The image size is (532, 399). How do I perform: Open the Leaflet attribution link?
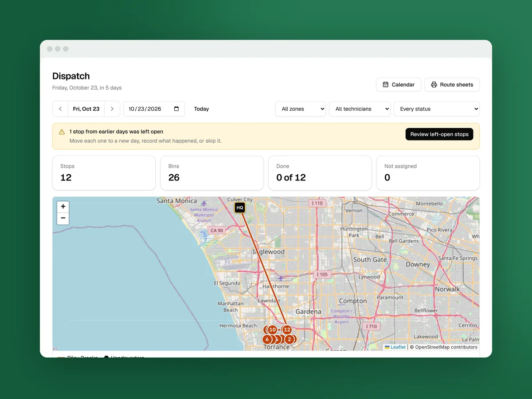[395, 347]
